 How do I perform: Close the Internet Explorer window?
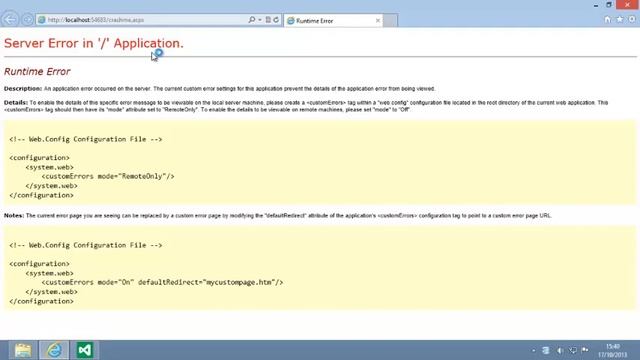pyautogui.click(x=627, y=5)
